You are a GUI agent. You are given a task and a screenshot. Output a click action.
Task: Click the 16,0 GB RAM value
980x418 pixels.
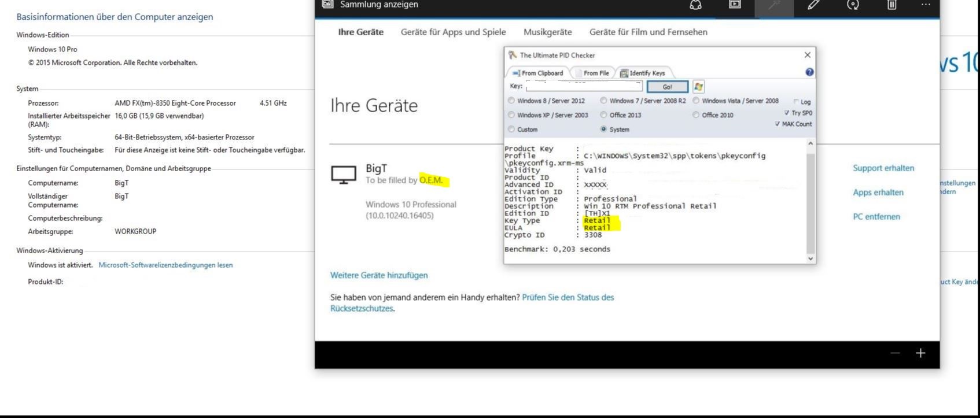tap(159, 116)
